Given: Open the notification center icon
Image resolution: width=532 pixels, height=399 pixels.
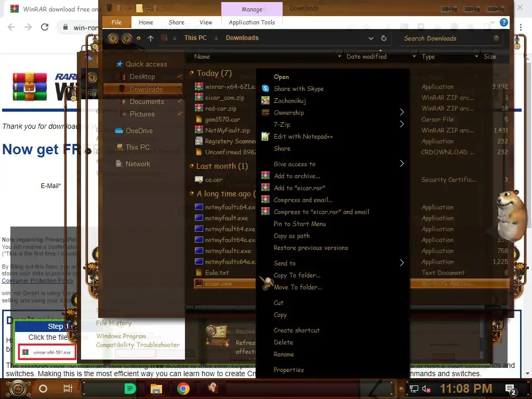Looking at the screenshot, I should point(511,389).
